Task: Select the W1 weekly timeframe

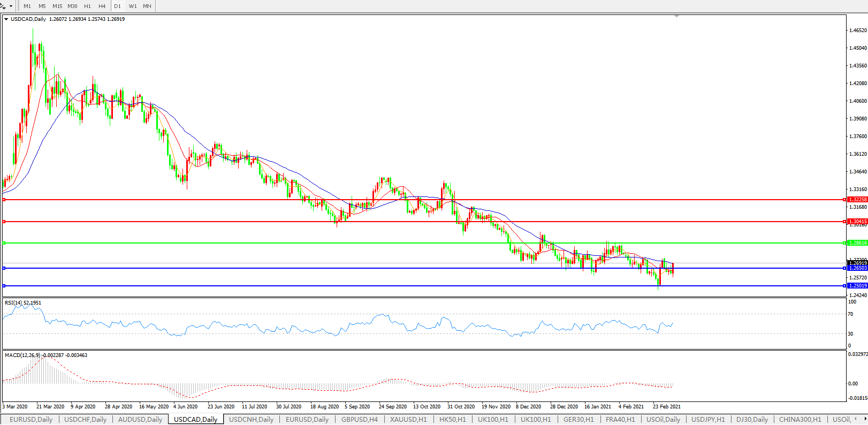Action: 133,6
